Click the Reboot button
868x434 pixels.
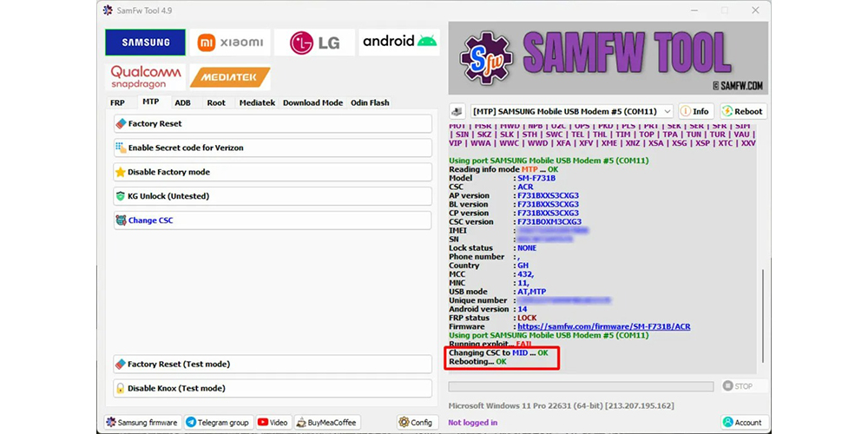[x=743, y=111]
